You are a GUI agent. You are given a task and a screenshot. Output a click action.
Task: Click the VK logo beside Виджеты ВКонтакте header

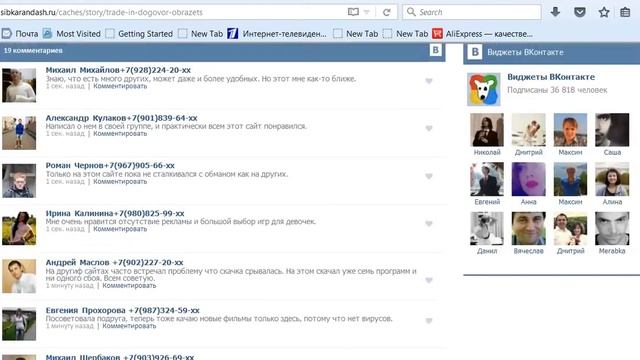[x=475, y=52]
